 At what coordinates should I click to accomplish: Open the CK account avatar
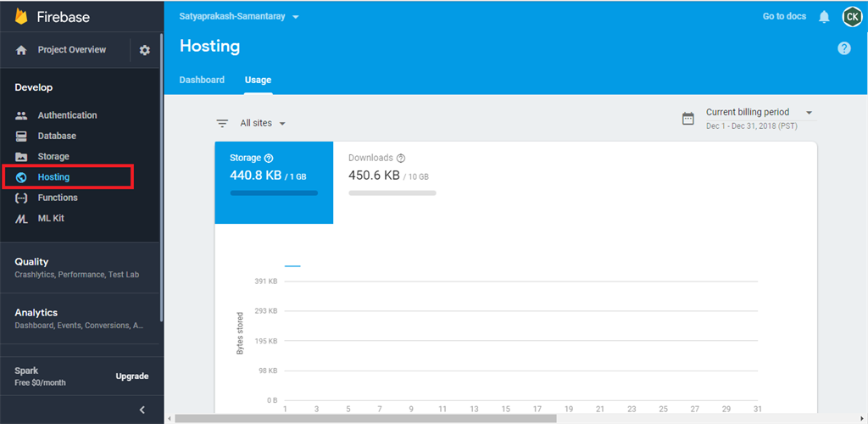pyautogui.click(x=851, y=17)
